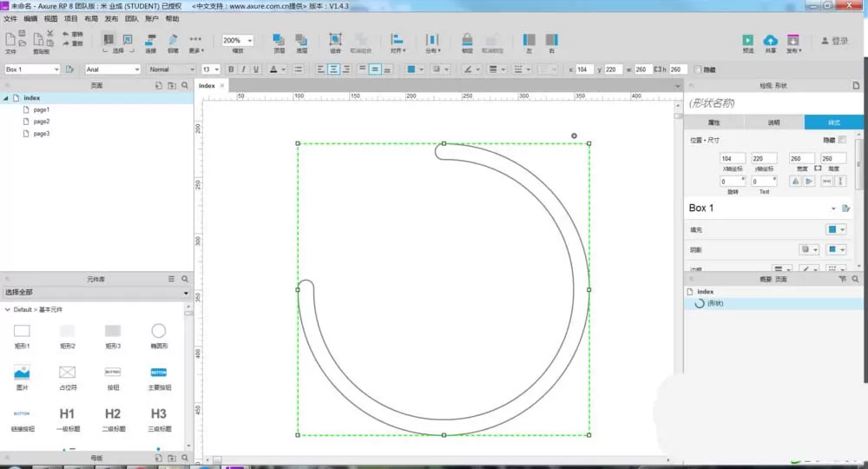Image resolution: width=868 pixels, height=469 pixels.
Task: Toggle the hidden checkbox in Style panel
Action: (x=842, y=140)
